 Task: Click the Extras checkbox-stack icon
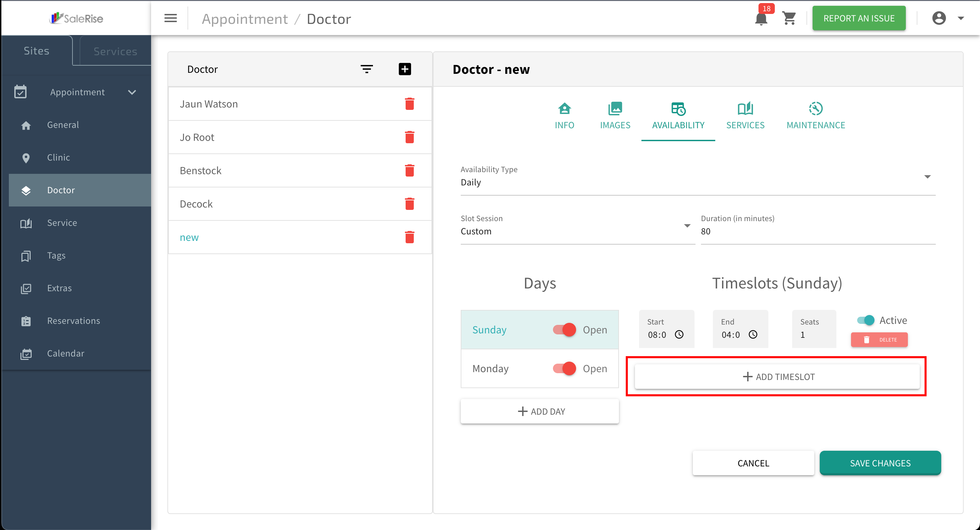click(x=26, y=288)
